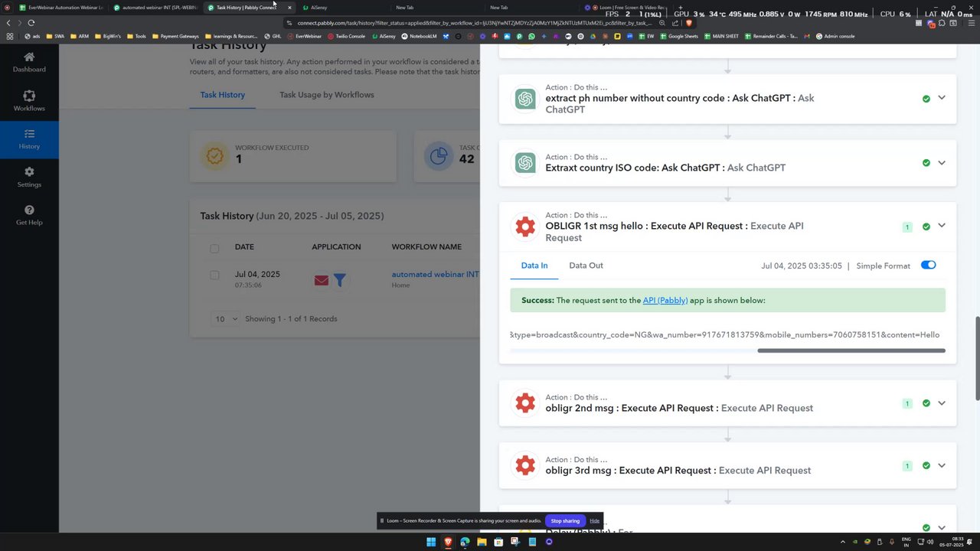Viewport: 980px width, 551px height.
Task: Click the horizontal scrollbar under request data
Action: 851,350
